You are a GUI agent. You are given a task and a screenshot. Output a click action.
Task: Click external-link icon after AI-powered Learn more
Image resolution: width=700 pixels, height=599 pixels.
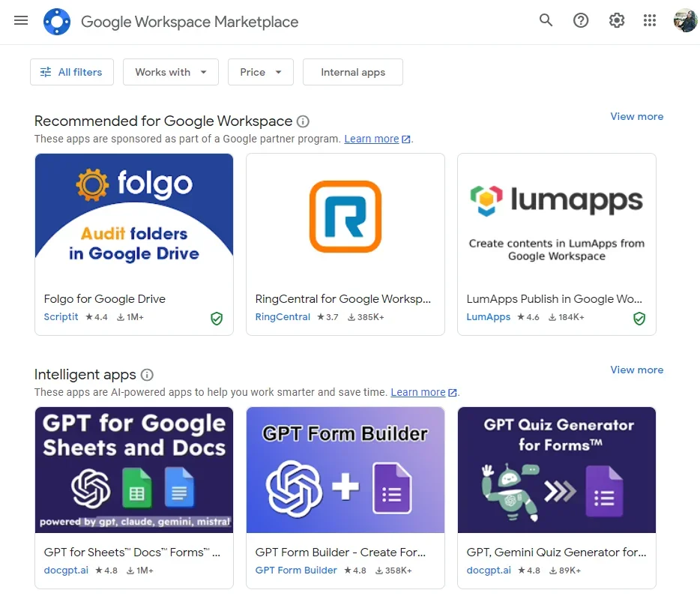[x=452, y=393]
